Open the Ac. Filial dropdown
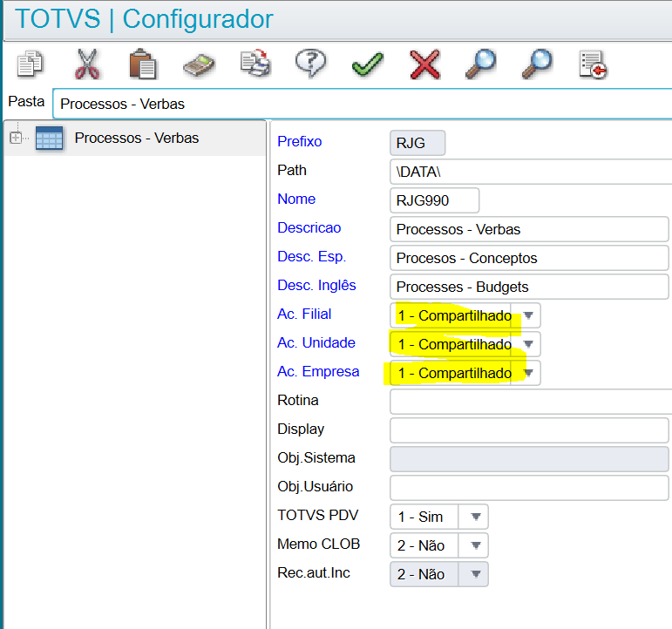The image size is (672, 629). point(528,315)
